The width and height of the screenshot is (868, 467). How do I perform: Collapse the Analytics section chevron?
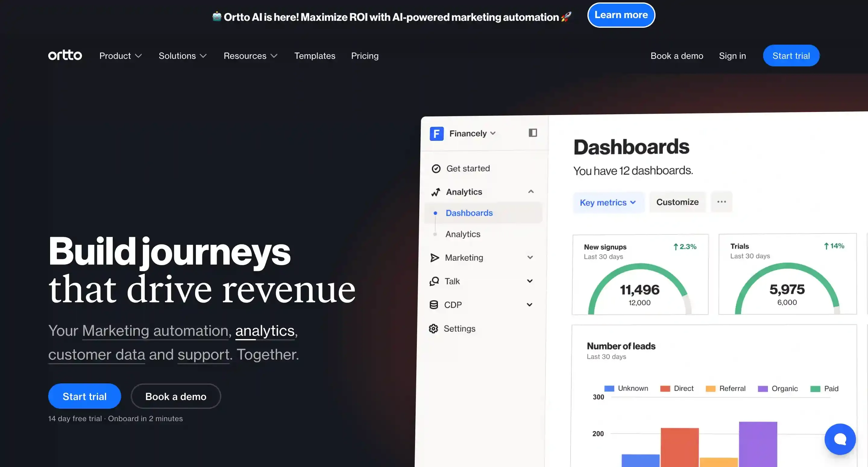click(x=531, y=192)
